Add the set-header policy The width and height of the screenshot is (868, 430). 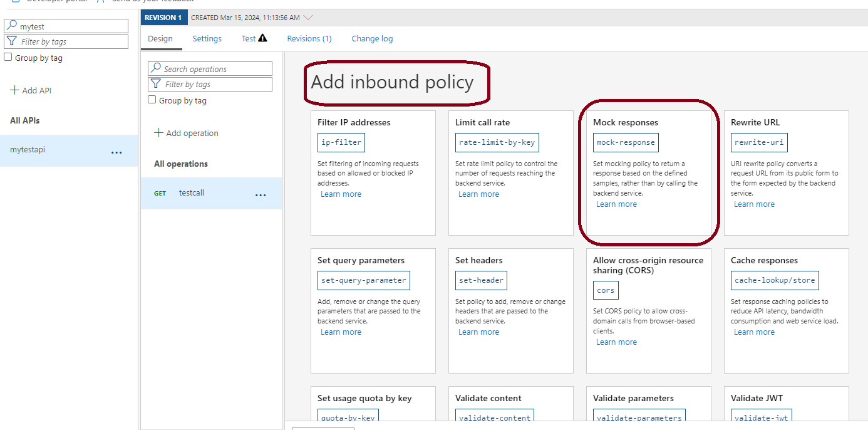point(481,280)
